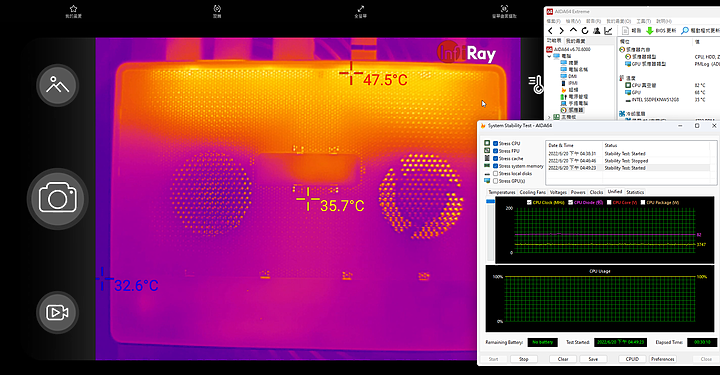The image size is (720, 375).
Task: Click the CPUID button
Action: (x=632, y=359)
